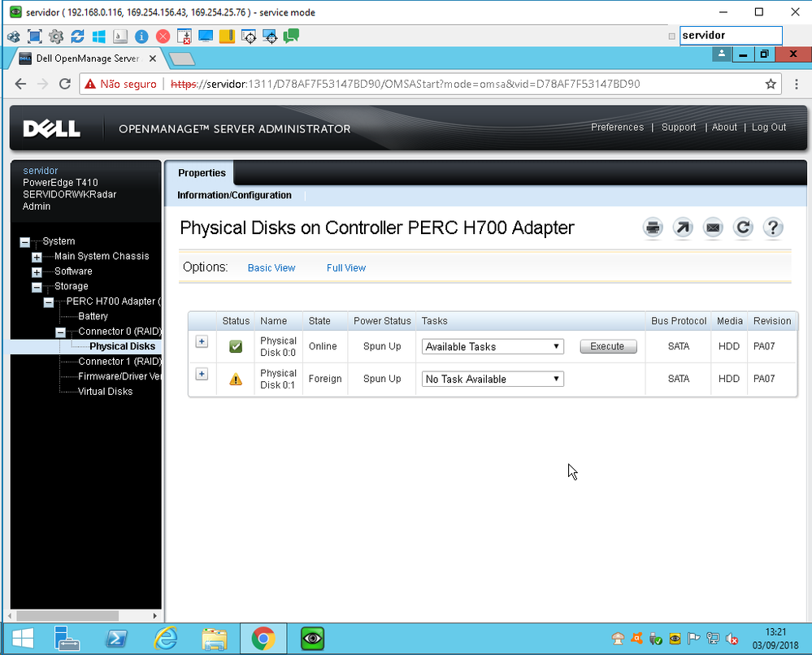Collapse the PERC H700 Adapter node
The image size is (812, 655).
point(49,301)
